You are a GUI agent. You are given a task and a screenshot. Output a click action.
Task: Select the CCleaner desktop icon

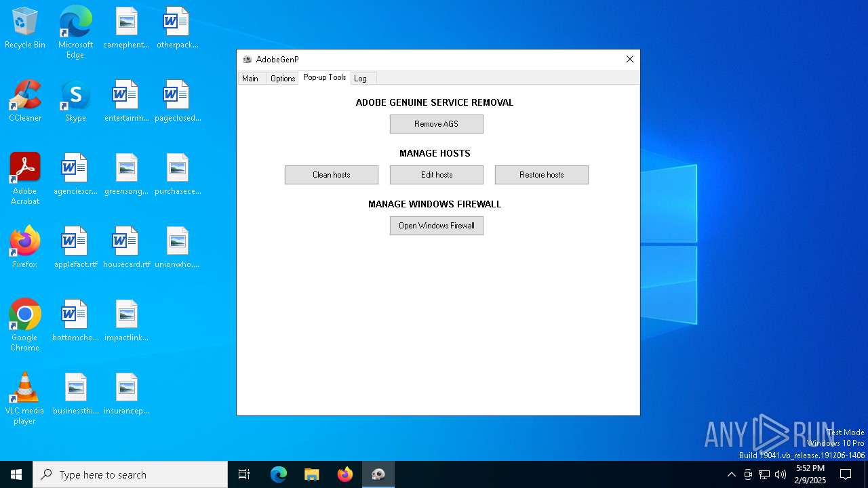coord(25,101)
